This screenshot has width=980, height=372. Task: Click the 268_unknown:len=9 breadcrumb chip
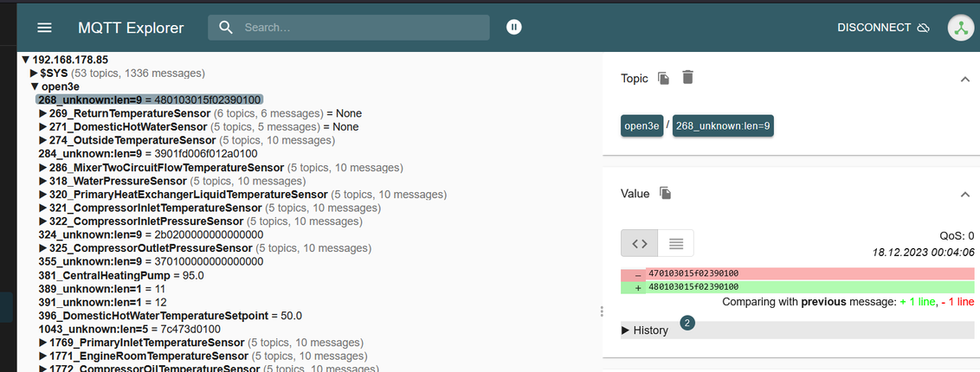(x=723, y=125)
